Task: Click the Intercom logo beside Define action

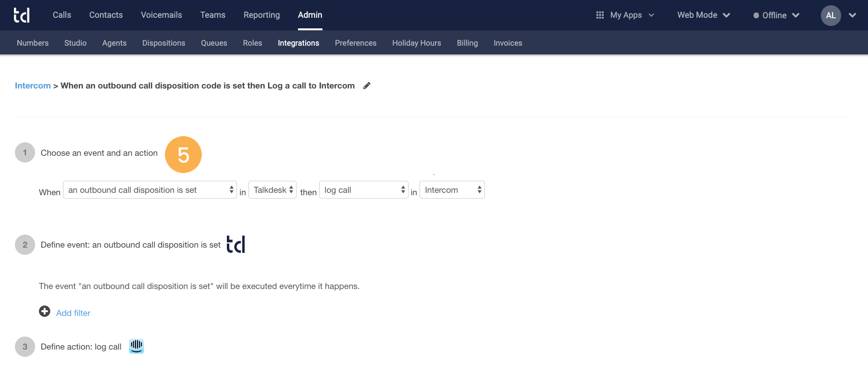Action: [136, 346]
